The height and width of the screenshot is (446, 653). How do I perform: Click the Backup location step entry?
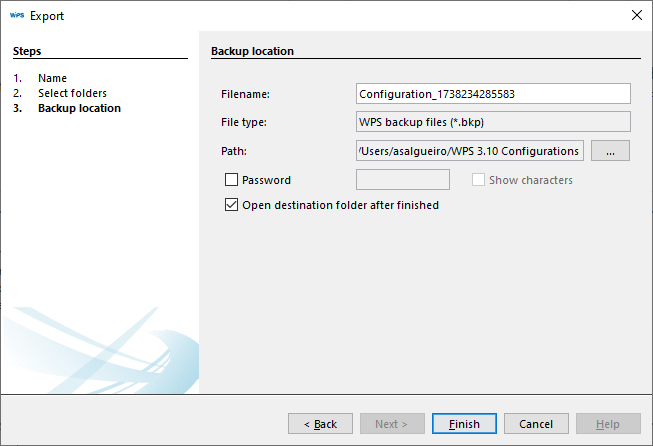79,108
